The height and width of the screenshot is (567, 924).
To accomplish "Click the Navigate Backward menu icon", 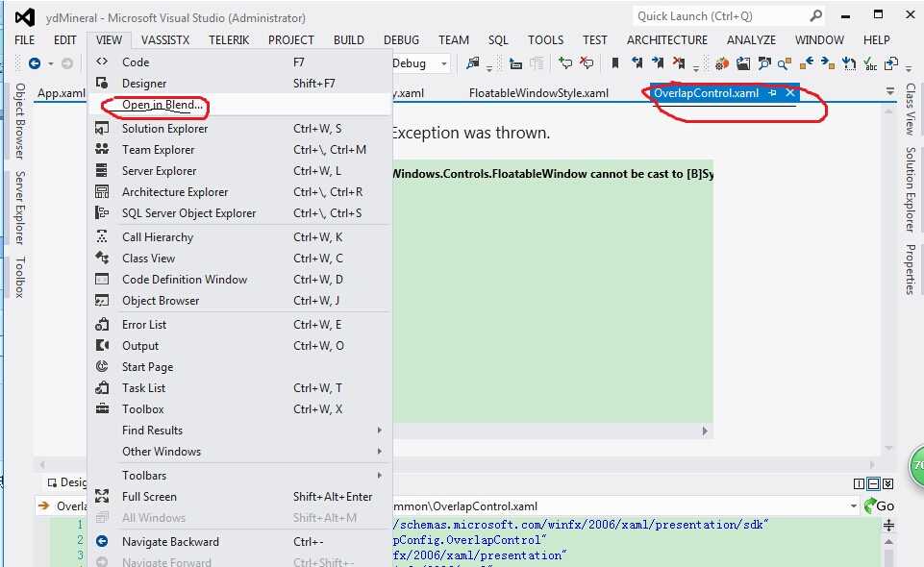I will 102,541.
